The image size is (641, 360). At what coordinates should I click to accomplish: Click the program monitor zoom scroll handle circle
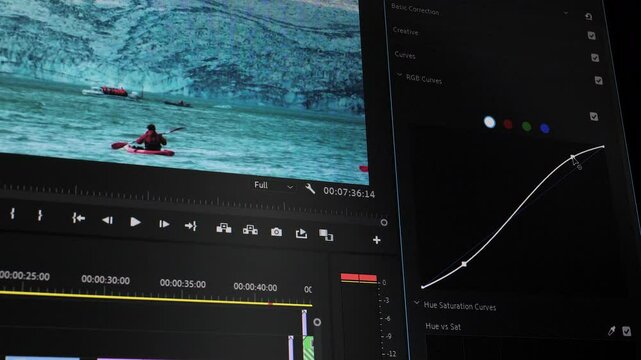pos(384,222)
